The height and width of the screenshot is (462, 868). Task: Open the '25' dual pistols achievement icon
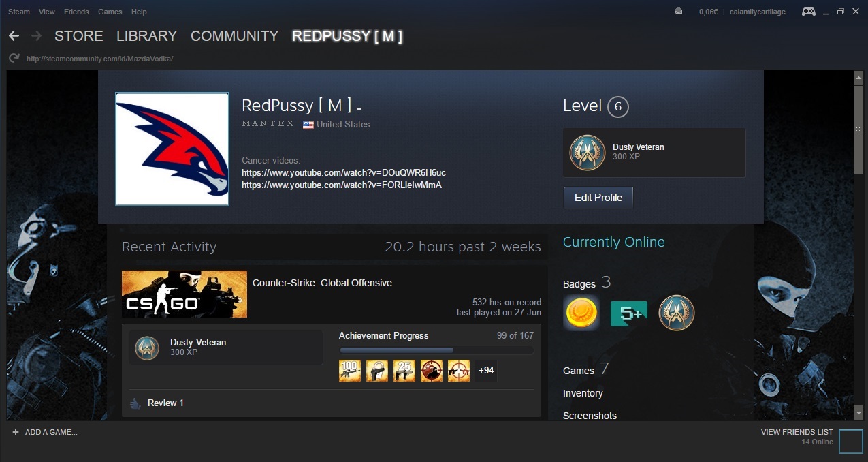[404, 371]
